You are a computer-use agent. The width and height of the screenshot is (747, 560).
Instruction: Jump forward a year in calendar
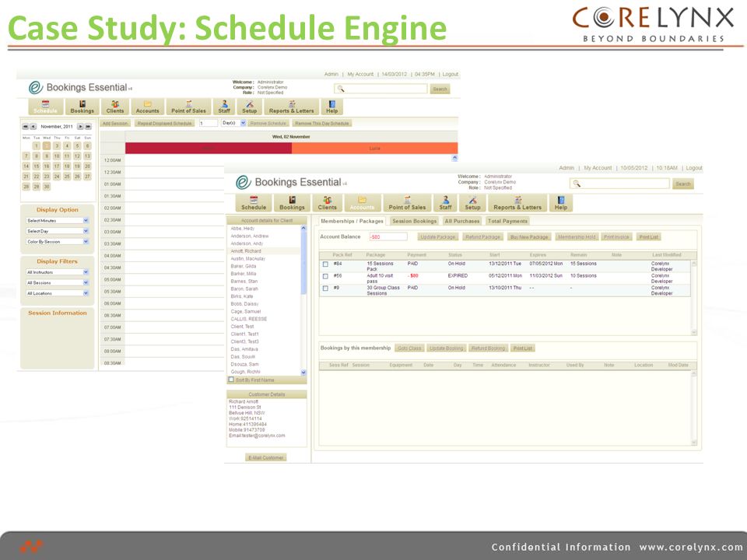pos(88,127)
